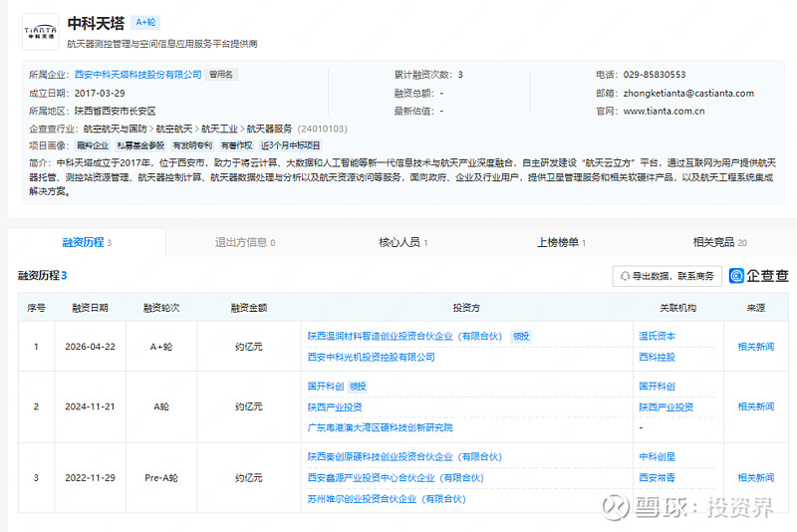Click the 曾用名 tag

(221, 75)
